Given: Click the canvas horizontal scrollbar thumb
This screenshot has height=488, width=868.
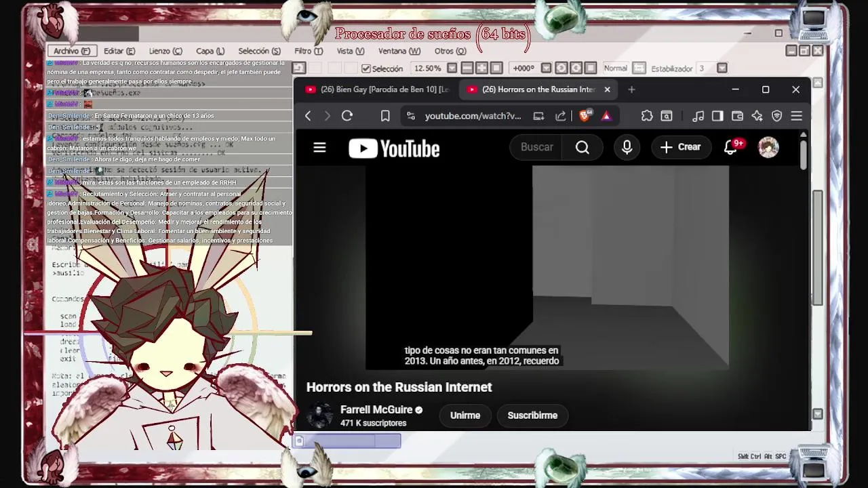Looking at the screenshot, I should 347,441.
